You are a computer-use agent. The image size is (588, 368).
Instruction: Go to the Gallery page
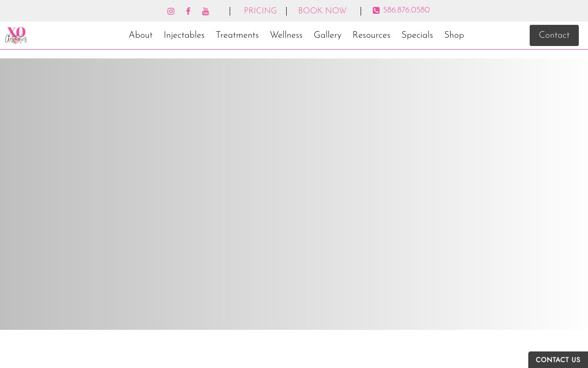(x=328, y=35)
